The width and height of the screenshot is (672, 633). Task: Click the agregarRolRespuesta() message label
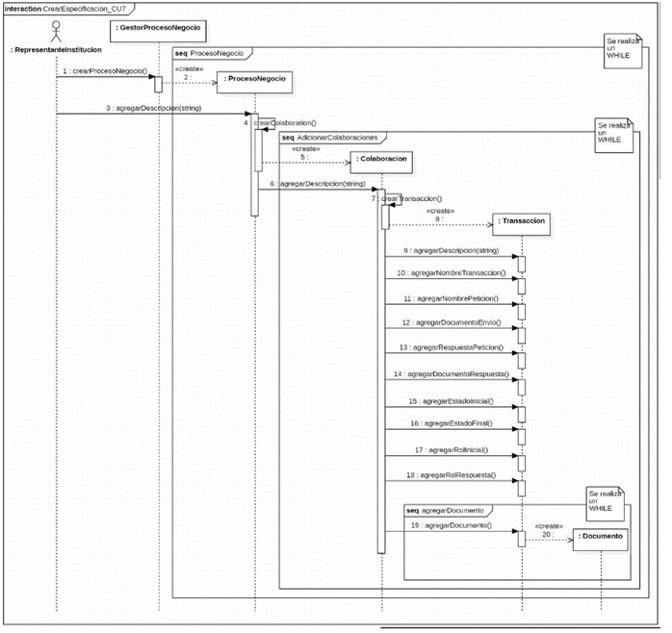coord(450,474)
